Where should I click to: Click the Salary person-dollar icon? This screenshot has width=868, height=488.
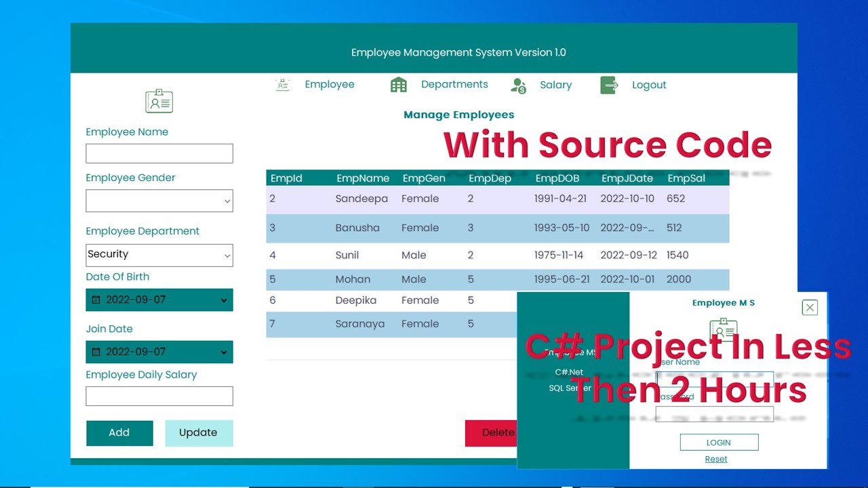(x=519, y=85)
